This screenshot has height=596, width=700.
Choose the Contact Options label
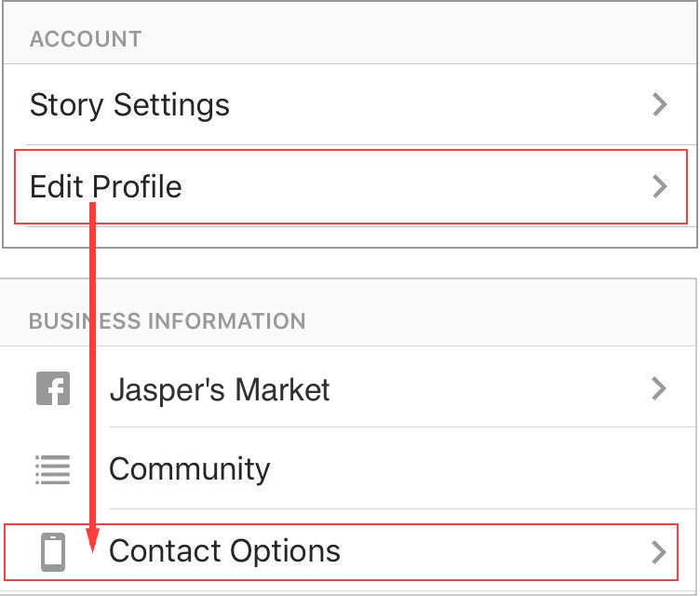pos(224,551)
